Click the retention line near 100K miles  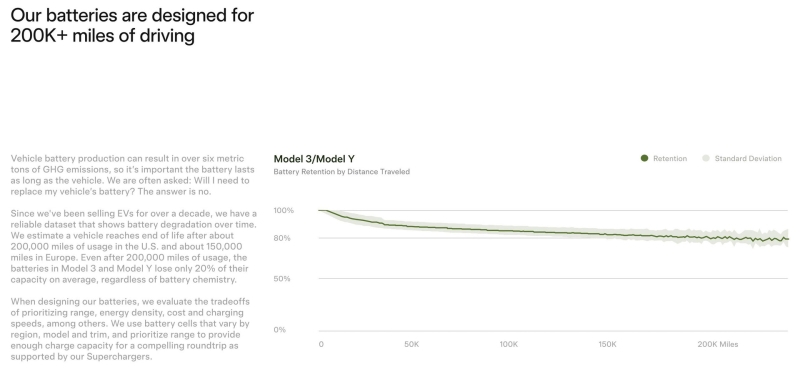[x=509, y=231]
